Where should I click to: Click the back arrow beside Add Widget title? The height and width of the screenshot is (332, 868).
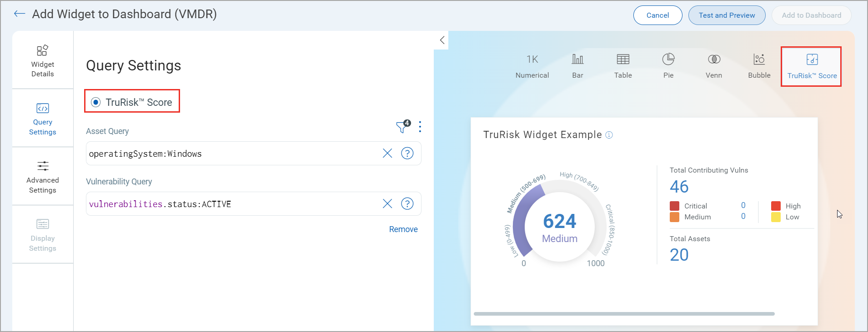point(20,14)
